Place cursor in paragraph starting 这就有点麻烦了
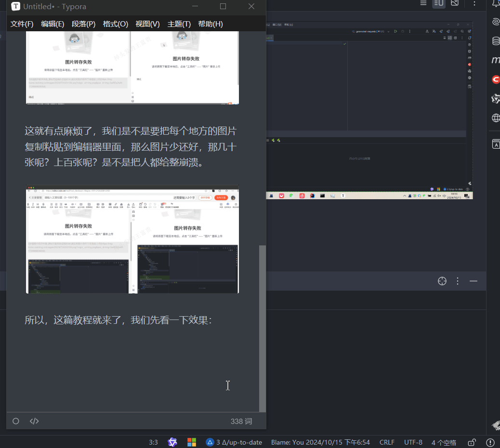Screen dimensions: 500x448 (131, 147)
